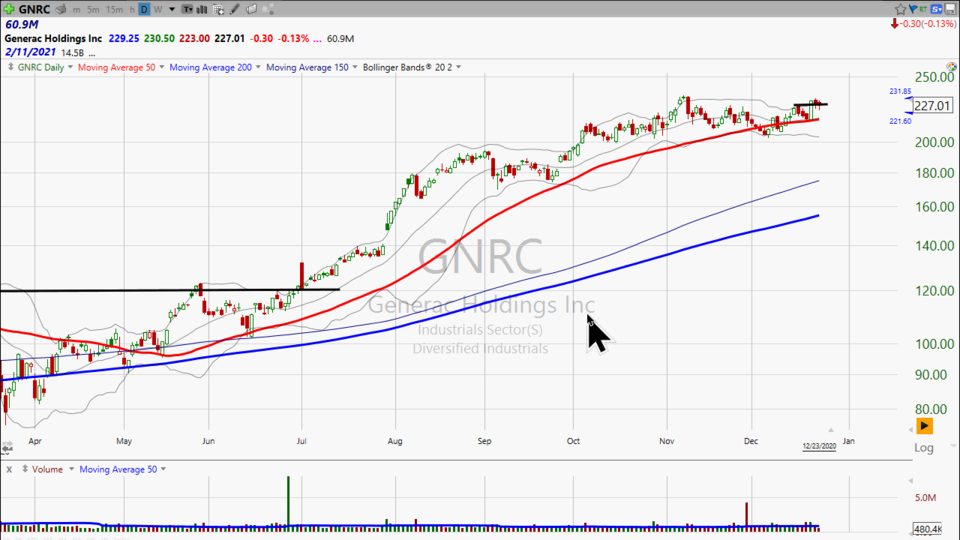
Task: Open the bar chart style icon
Action: pyautogui.click(x=201, y=9)
